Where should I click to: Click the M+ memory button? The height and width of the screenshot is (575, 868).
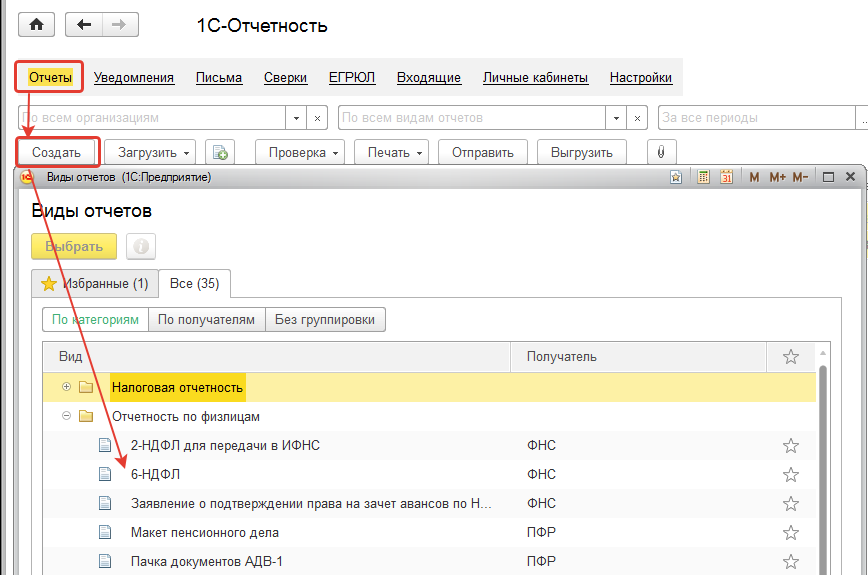pos(777,177)
